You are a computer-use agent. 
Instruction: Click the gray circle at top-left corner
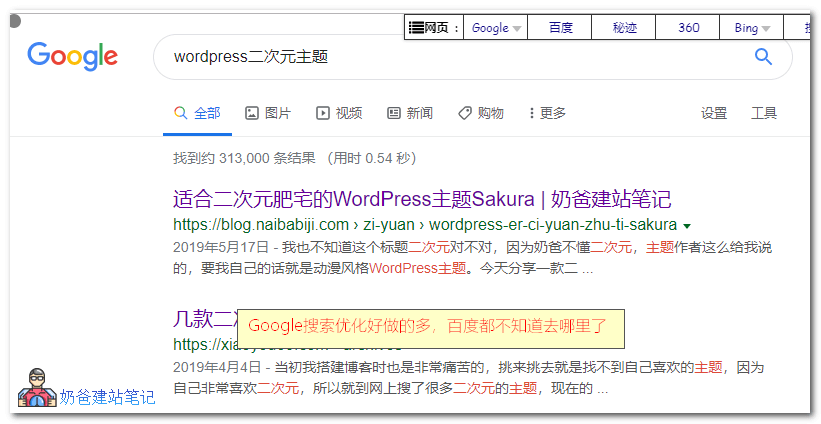(15, 21)
